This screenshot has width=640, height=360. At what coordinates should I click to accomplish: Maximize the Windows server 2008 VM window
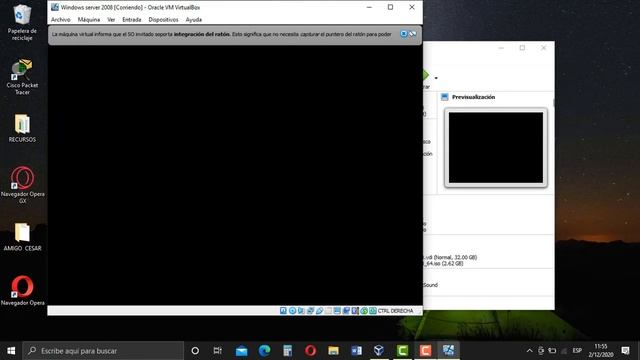[x=390, y=7]
